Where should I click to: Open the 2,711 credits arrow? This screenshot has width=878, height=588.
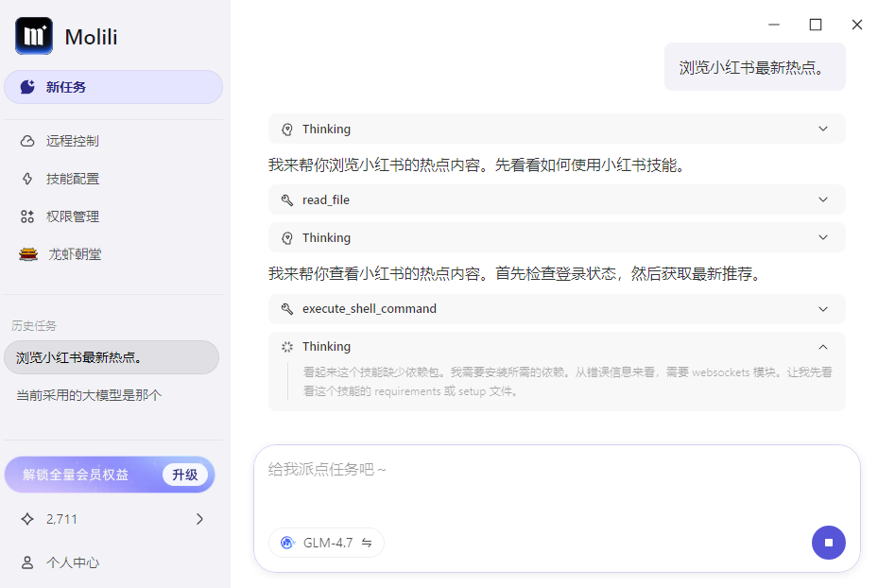point(200,519)
